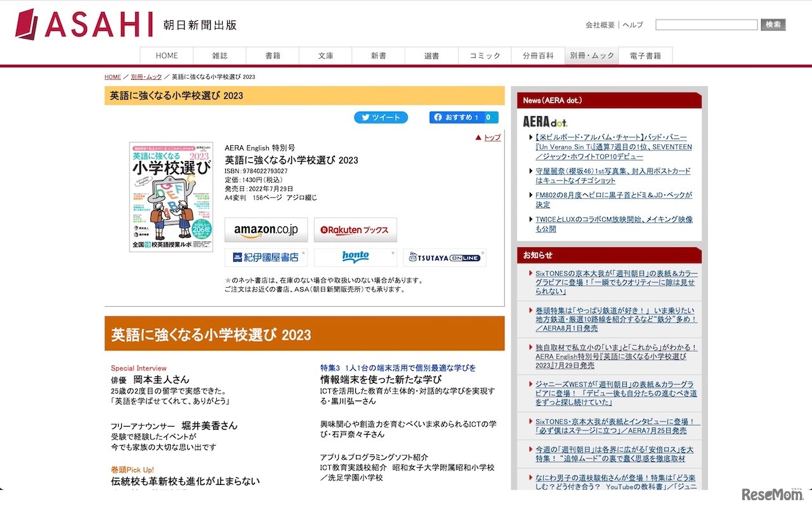Click the アプリ＆プログラミングソフト紹介 text
Image resolution: width=812 pixels, height=509 pixels.
pyautogui.click(x=374, y=457)
